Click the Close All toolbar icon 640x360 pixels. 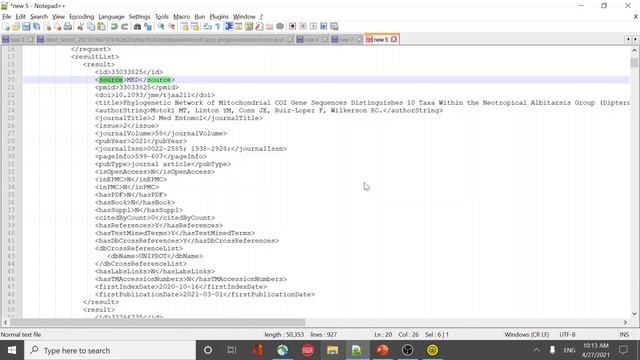click(x=58, y=27)
